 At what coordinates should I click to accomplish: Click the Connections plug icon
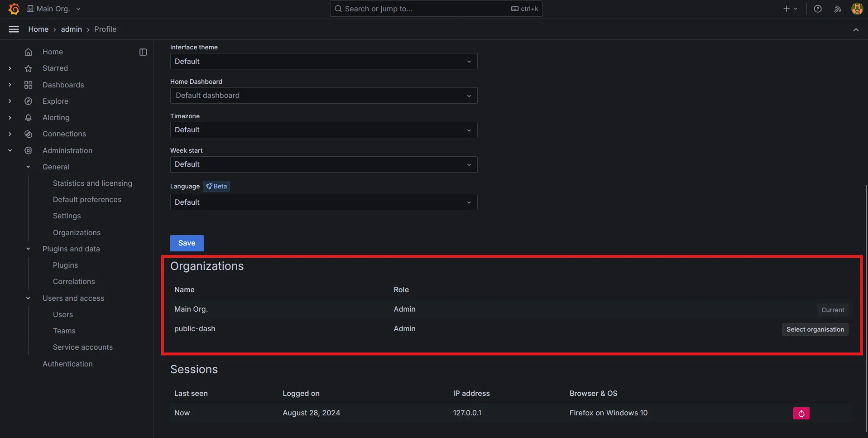click(x=29, y=134)
